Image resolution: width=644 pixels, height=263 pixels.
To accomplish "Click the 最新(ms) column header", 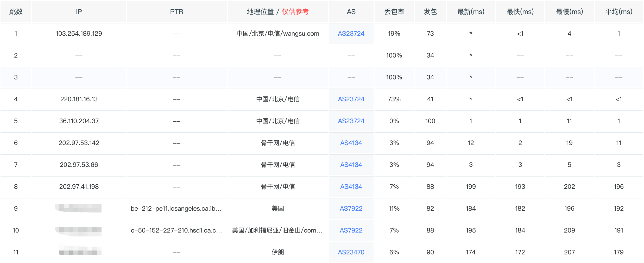I will 471,12.
